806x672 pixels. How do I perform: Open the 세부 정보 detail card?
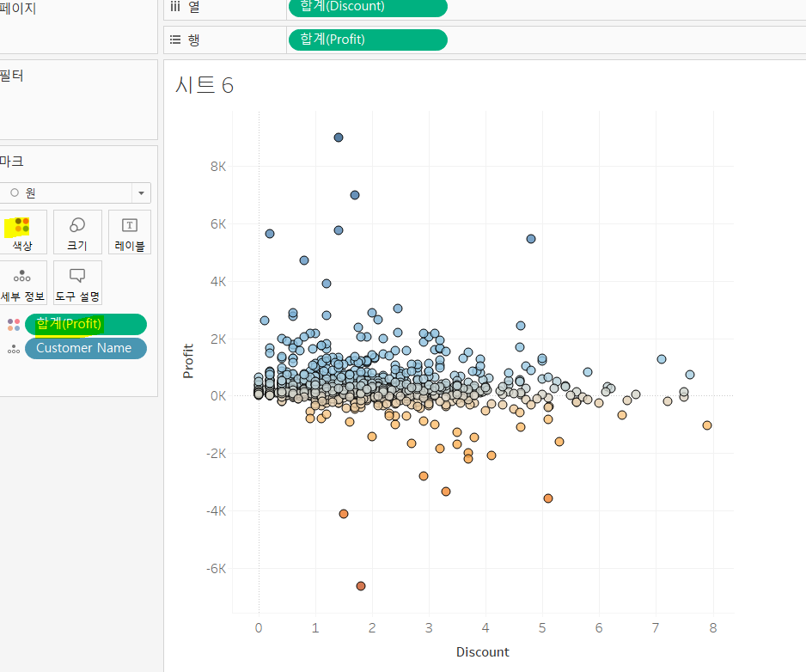coord(22,283)
